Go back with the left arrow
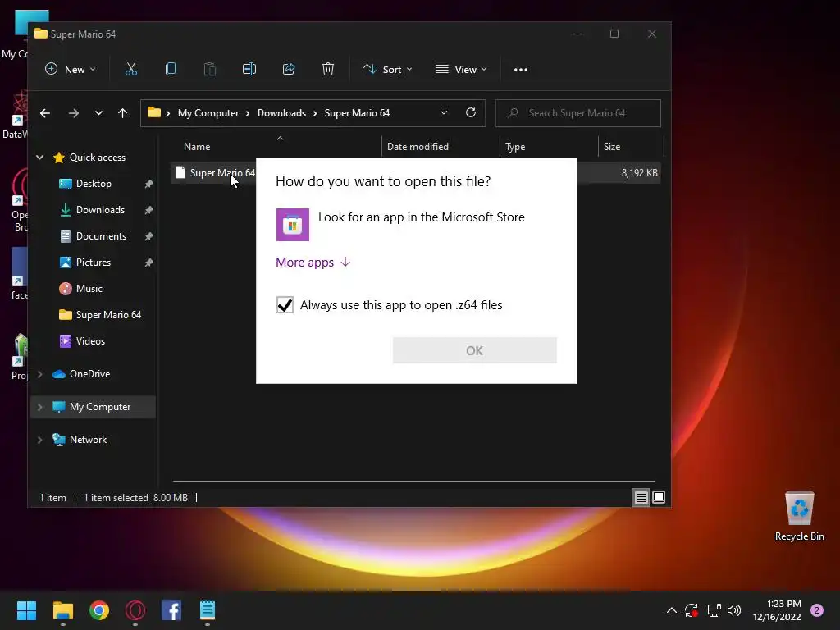This screenshot has height=630, width=840. (45, 113)
